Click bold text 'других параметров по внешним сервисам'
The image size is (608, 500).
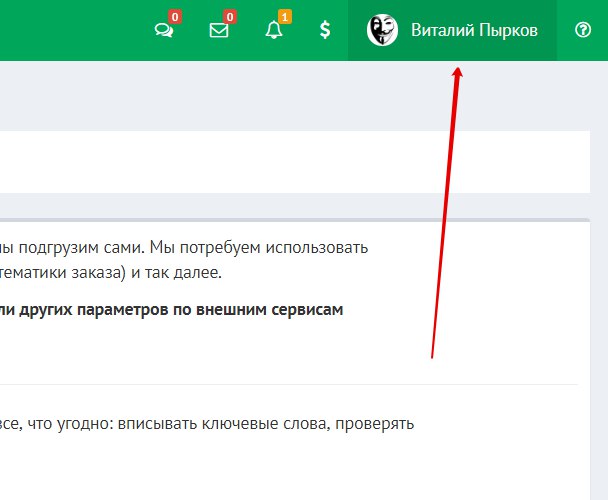pos(181,310)
